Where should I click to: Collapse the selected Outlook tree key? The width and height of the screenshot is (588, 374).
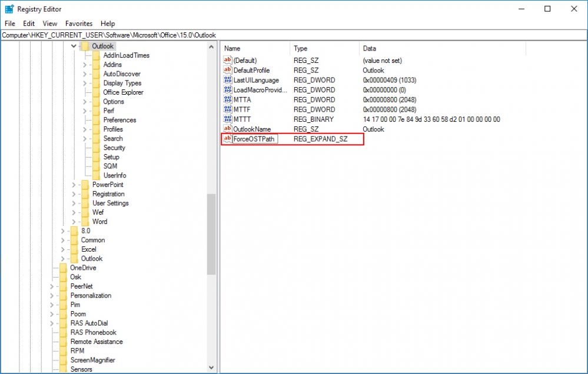(74, 46)
